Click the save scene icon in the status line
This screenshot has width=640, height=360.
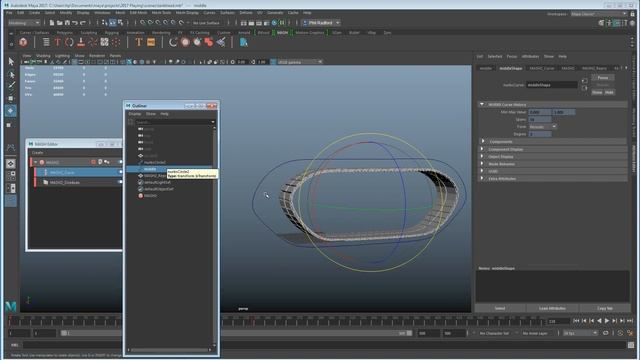(67, 23)
